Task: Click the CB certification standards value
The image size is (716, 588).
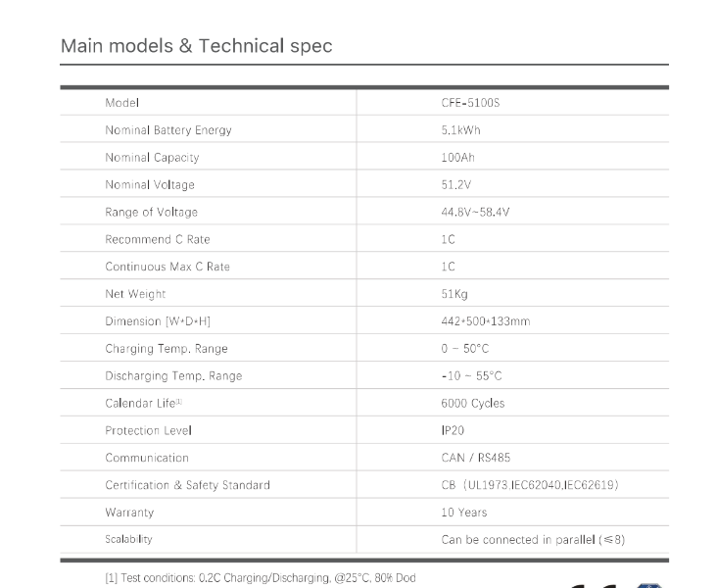Action: click(529, 485)
